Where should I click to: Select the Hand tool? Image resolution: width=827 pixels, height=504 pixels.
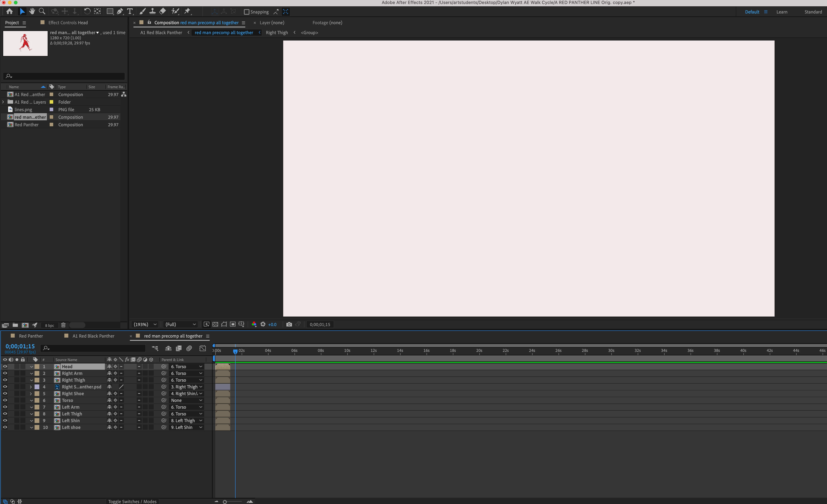[x=32, y=11]
